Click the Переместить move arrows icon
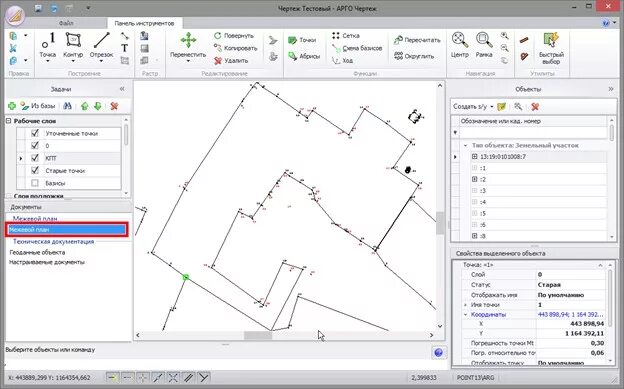This screenshot has height=389, width=624. [188, 40]
